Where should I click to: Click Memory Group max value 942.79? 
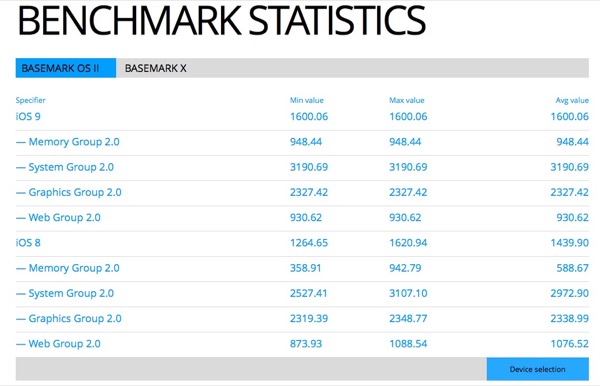[x=405, y=268]
